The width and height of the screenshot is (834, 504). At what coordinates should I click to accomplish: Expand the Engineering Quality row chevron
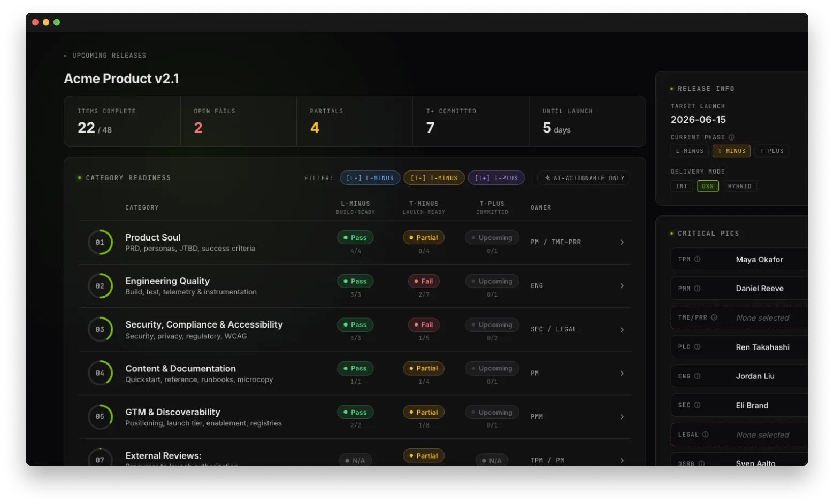coord(622,286)
